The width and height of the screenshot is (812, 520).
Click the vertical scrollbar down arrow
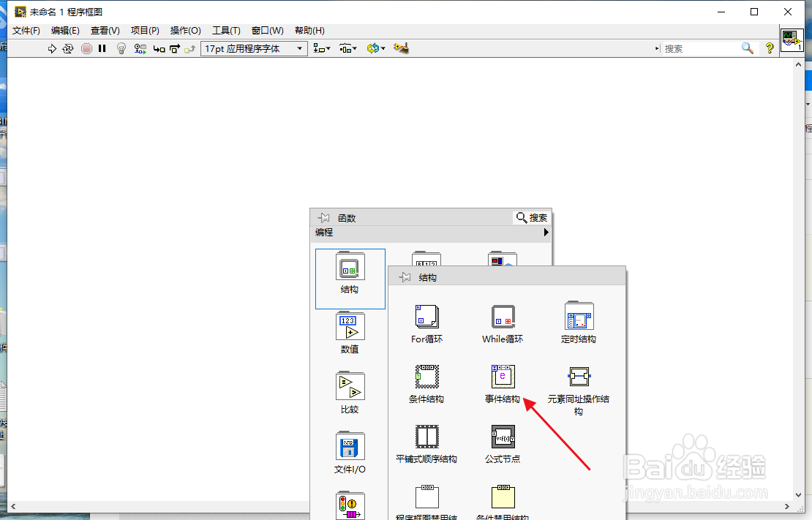[x=798, y=495]
